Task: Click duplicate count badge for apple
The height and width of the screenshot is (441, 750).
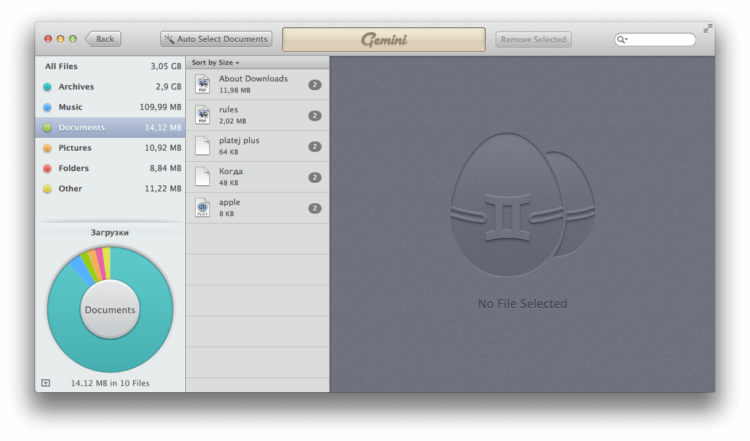Action: [315, 209]
